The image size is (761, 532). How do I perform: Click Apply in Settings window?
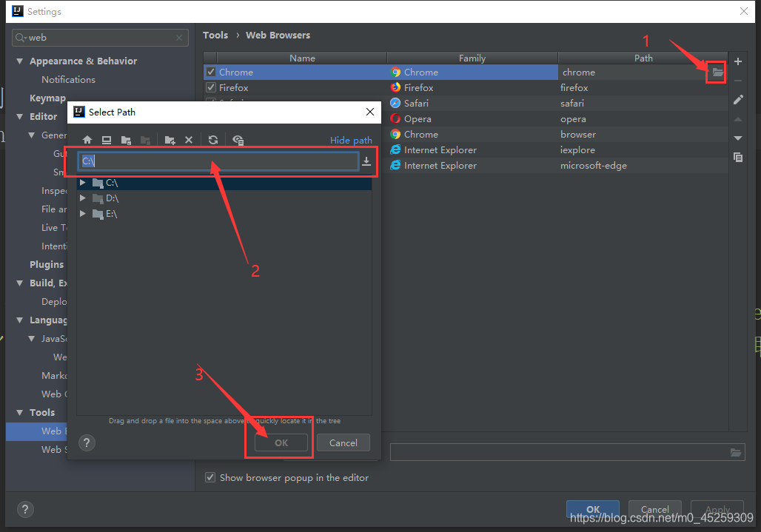click(717, 509)
